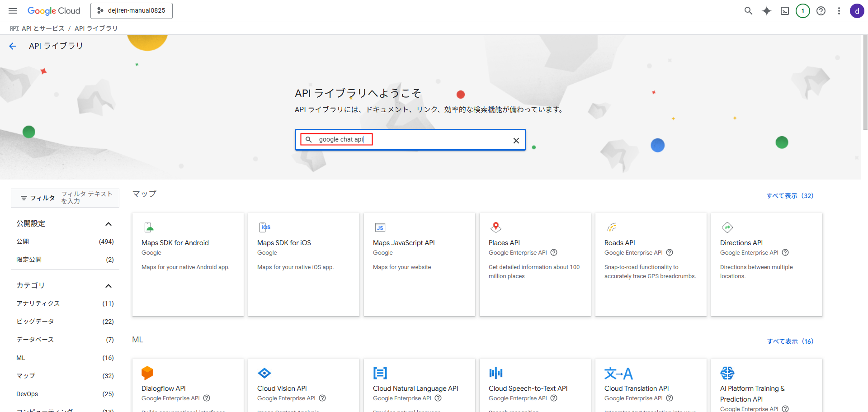Click the page vertical scrollbar
This screenshot has height=412, width=868.
click(865, 81)
